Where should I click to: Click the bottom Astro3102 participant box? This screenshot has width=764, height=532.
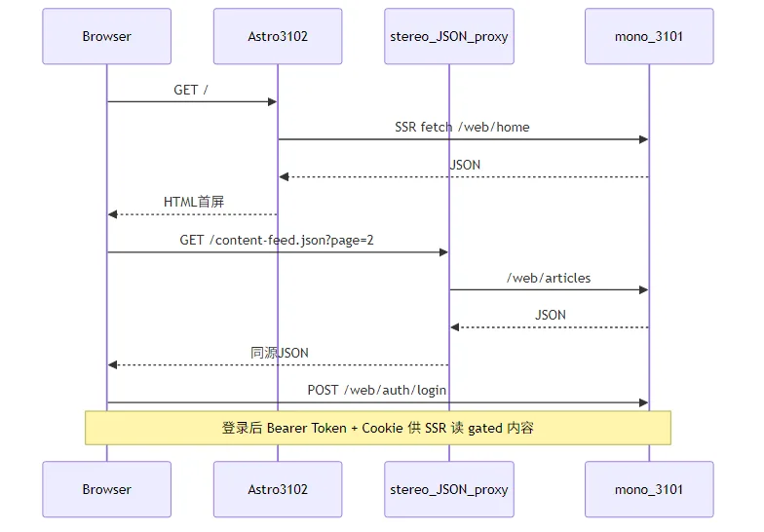tap(278, 489)
